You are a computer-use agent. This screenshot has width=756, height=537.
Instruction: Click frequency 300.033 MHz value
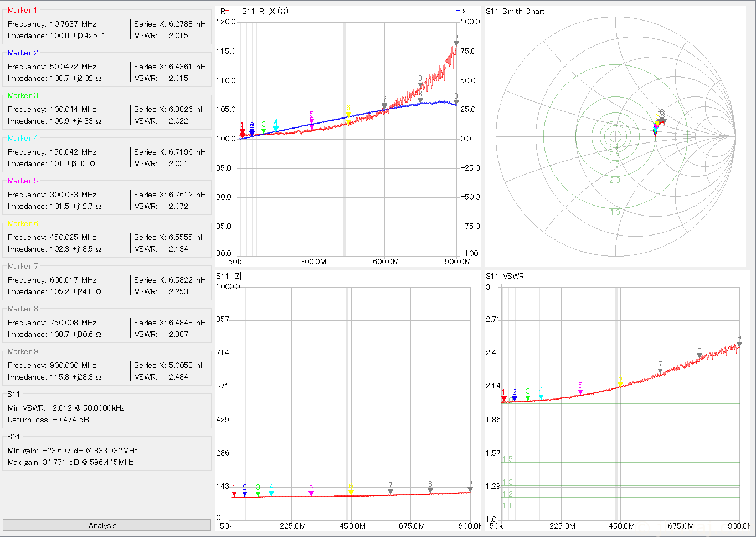[73, 195]
